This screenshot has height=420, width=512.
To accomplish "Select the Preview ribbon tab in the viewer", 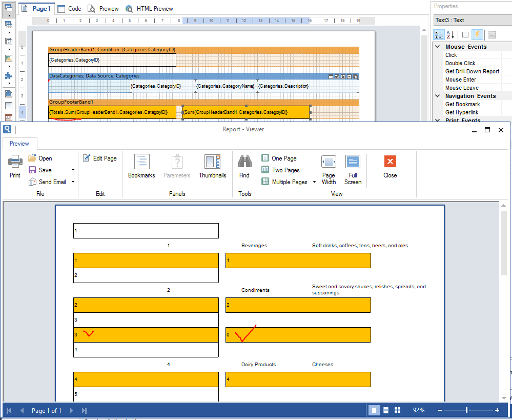I will 19,144.
